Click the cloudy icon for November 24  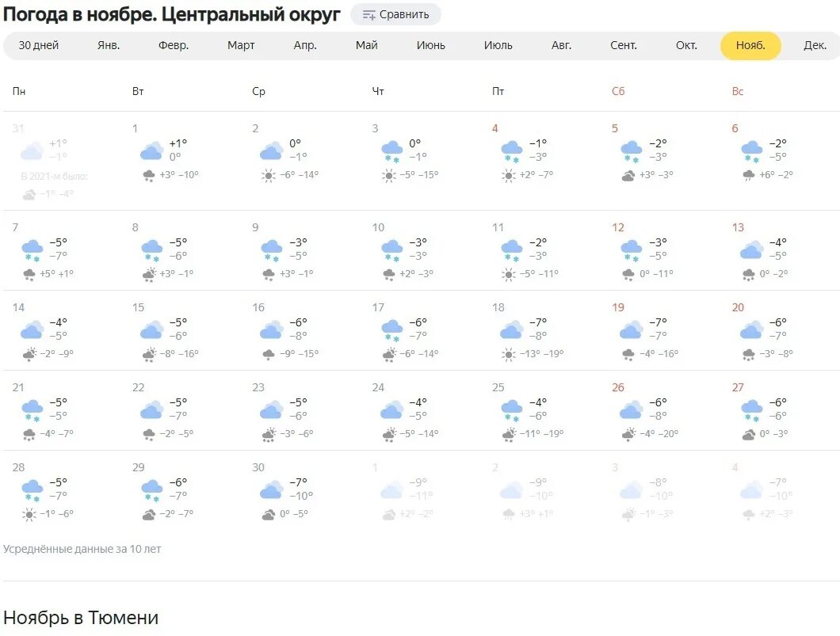coord(391,409)
